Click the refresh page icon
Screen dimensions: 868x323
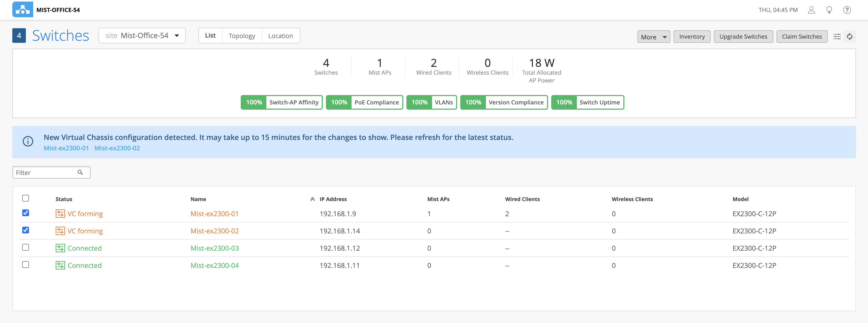[850, 37]
